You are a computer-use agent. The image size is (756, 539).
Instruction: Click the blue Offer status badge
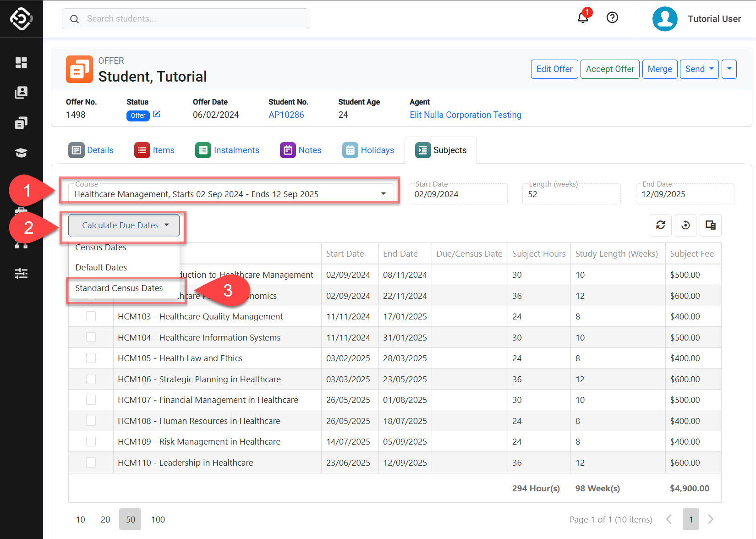138,115
